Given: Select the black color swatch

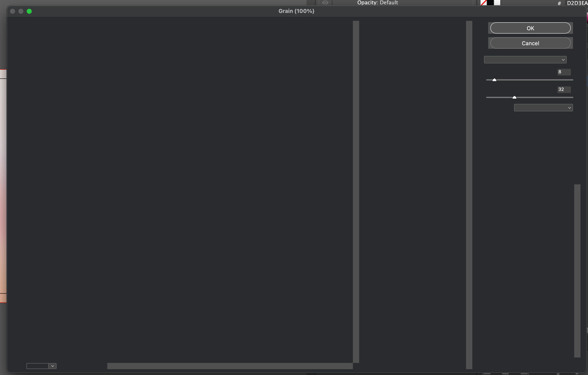Looking at the screenshot, I should click(490, 3).
